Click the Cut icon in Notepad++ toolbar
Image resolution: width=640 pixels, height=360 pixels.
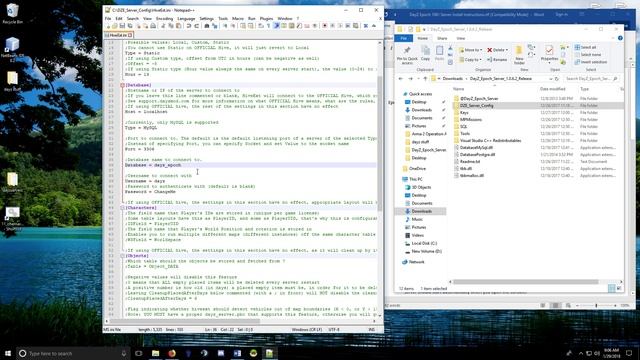(163, 26)
